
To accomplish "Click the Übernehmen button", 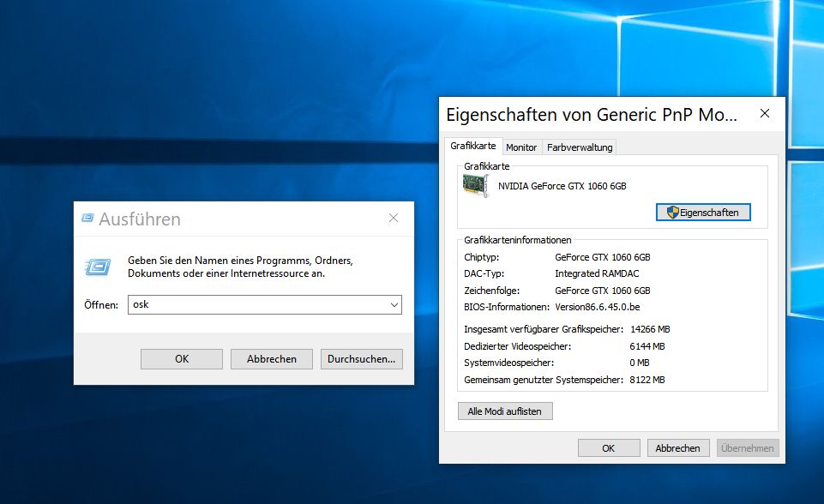I will [748, 448].
